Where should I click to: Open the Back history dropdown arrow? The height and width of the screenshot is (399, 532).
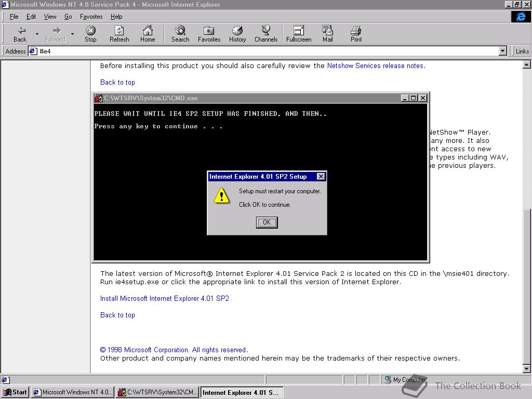coord(37,34)
